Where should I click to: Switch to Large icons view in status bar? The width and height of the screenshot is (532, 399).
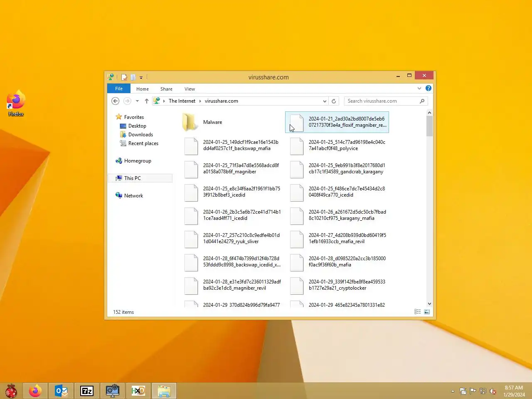(x=427, y=312)
